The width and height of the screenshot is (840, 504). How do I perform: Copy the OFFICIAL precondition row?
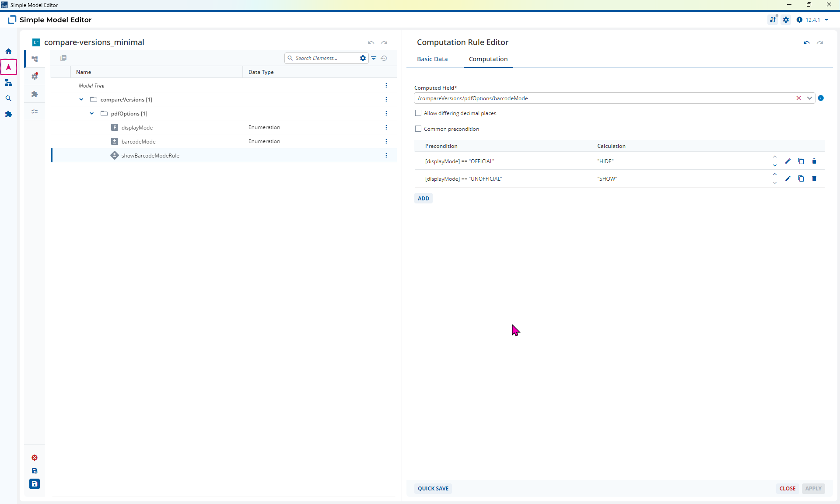pos(801,161)
